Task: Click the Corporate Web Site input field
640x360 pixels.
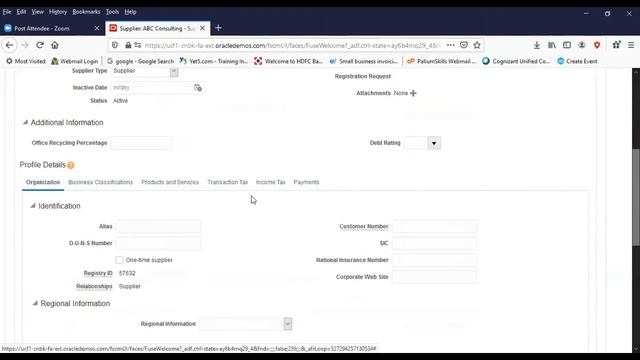Action: (434, 277)
